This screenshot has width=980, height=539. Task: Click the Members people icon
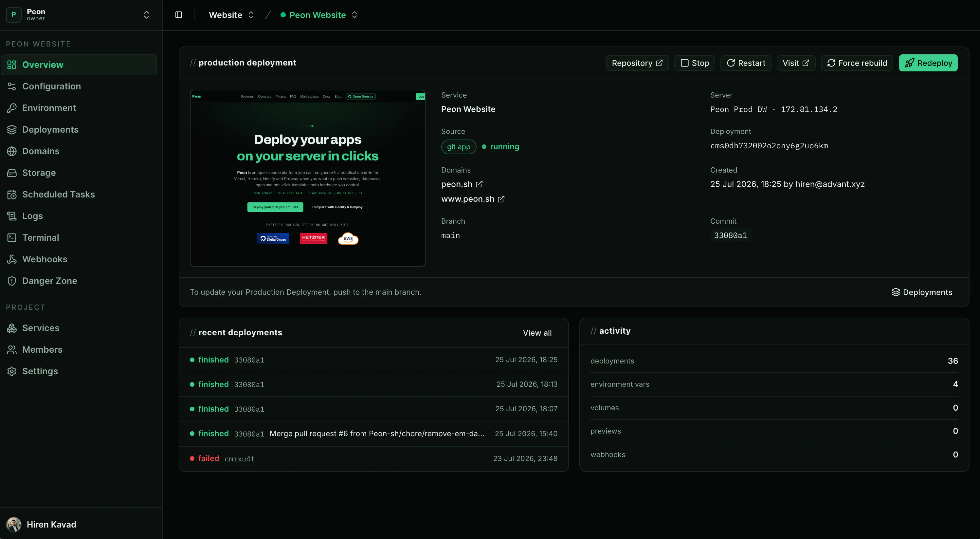tap(12, 350)
